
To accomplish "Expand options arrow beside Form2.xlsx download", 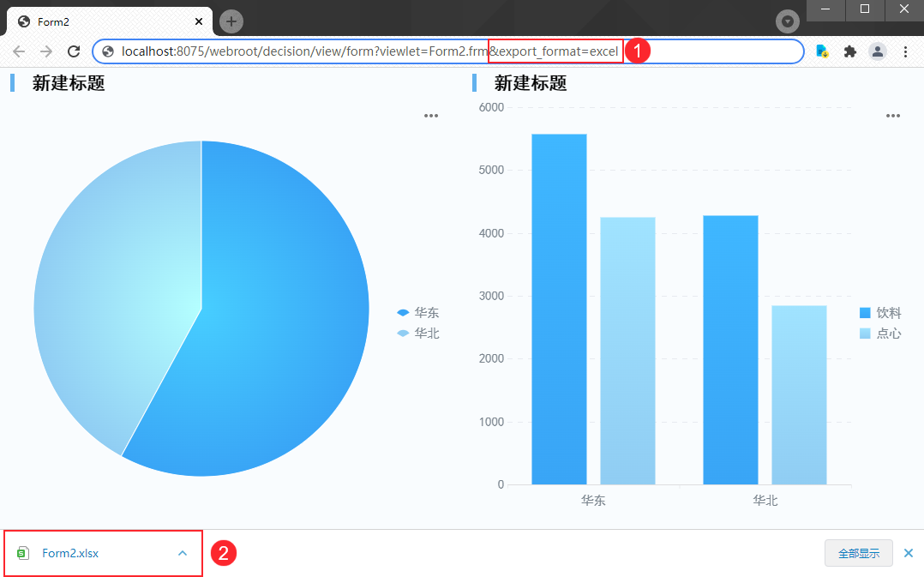I will (x=183, y=554).
